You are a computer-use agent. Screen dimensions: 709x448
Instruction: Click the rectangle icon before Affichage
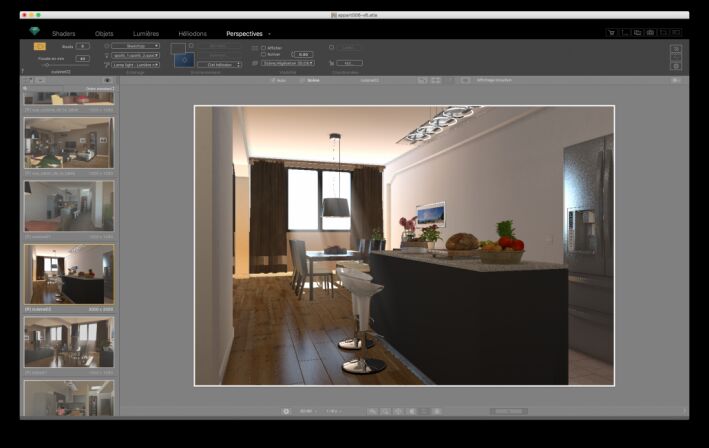click(465, 80)
